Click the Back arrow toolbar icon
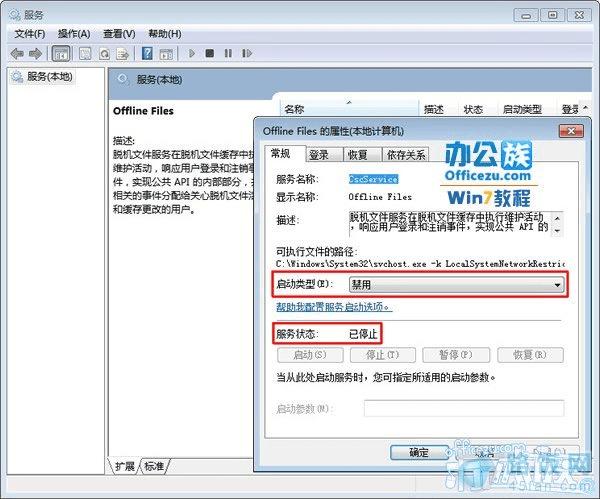 coord(17,53)
